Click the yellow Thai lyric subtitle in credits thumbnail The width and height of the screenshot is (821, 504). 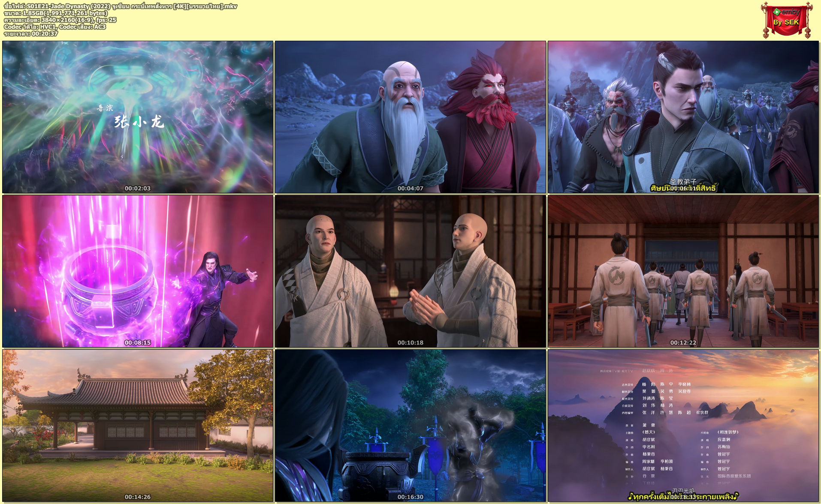[x=683, y=497]
